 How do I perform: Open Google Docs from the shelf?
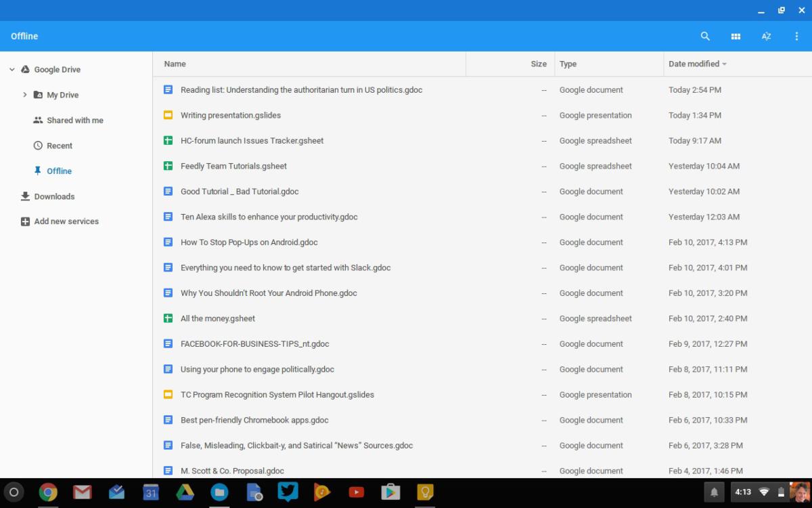(254, 492)
